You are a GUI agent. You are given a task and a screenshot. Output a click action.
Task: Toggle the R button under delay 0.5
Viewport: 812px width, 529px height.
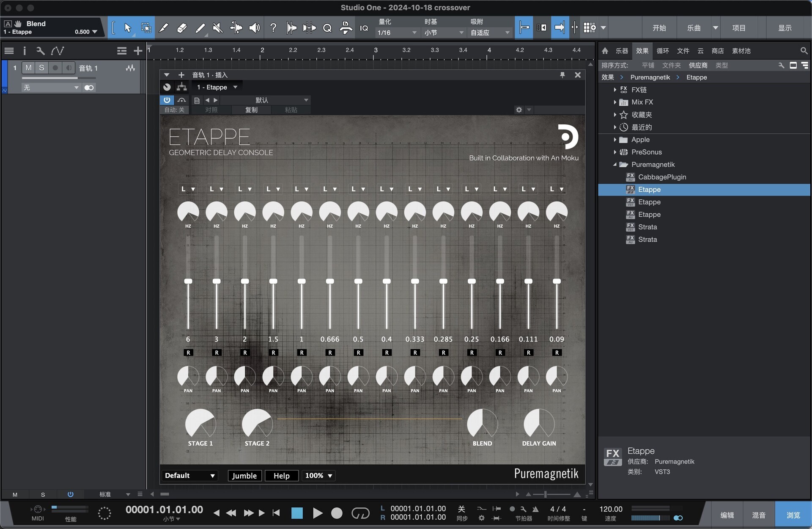click(x=358, y=353)
